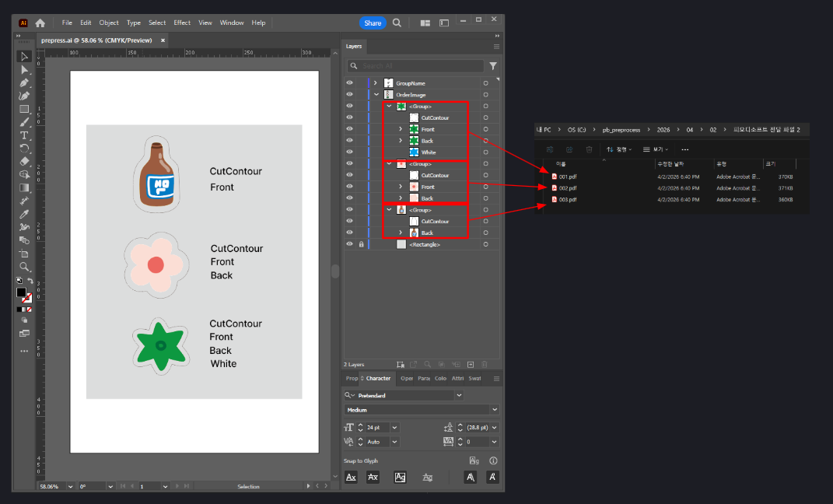833x504 pixels.
Task: Toggle Snap to Glyph Bounds button
Action: click(x=400, y=477)
